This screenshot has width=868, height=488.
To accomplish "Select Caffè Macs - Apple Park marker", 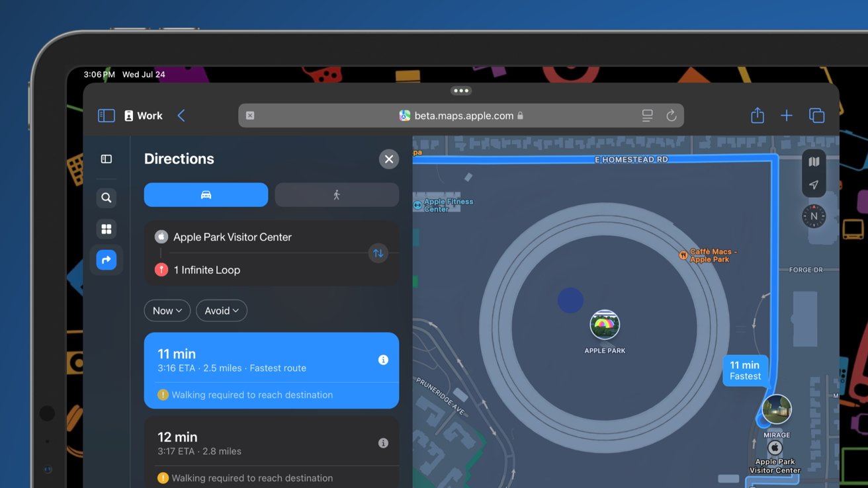I will [x=683, y=255].
